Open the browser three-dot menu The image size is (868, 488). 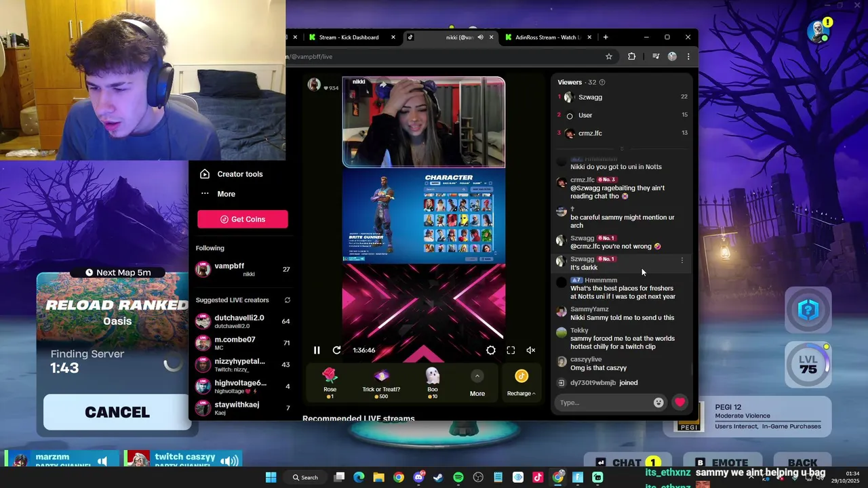[688, 57]
